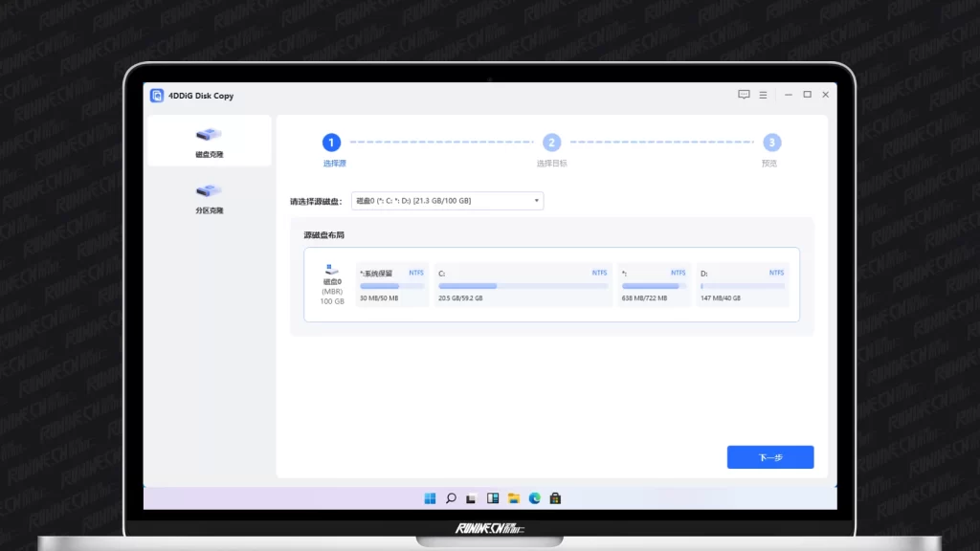
Task: Expand the source disk dropdown list
Action: 447,201
